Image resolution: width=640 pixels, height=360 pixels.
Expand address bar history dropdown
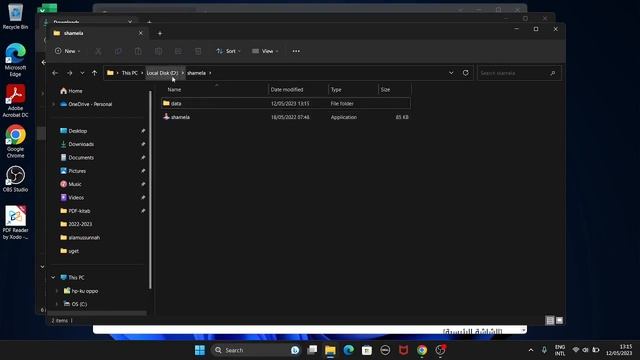[451, 73]
